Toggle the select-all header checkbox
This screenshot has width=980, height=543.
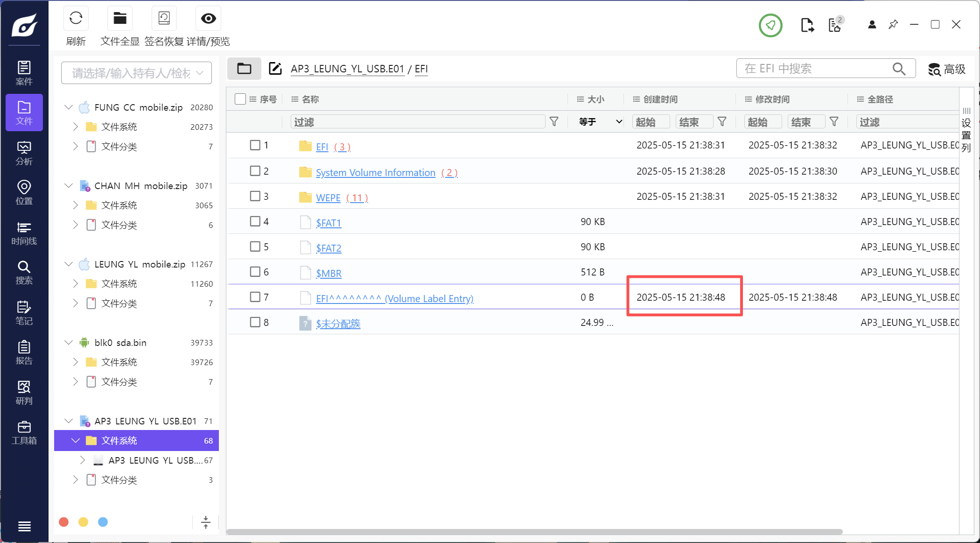tap(240, 99)
